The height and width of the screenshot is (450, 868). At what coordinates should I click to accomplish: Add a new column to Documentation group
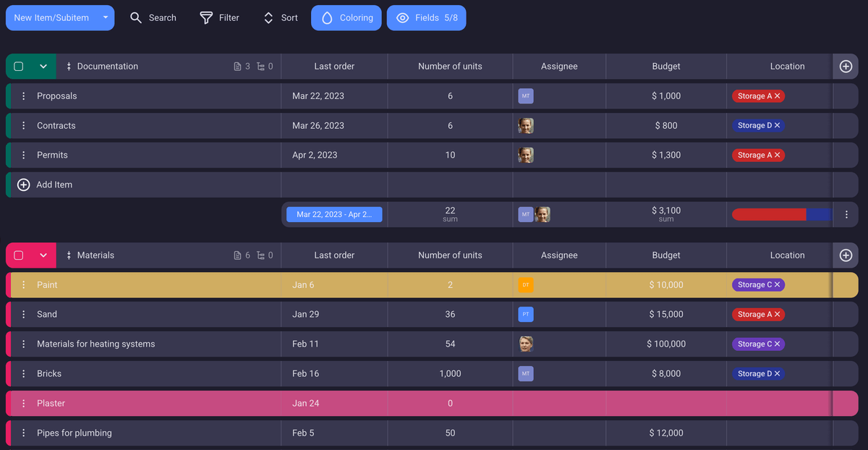(845, 66)
